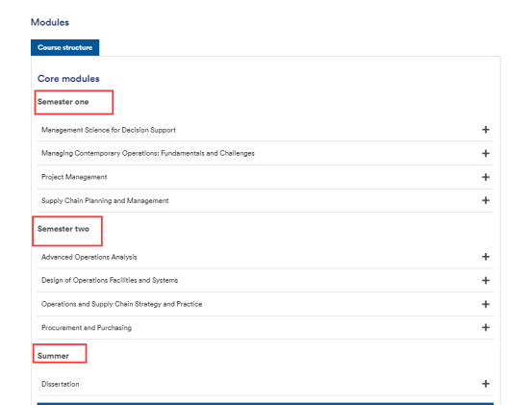Click Advanced Operations Analysis module title
Screen dimensions: 532x405
click(x=89, y=257)
